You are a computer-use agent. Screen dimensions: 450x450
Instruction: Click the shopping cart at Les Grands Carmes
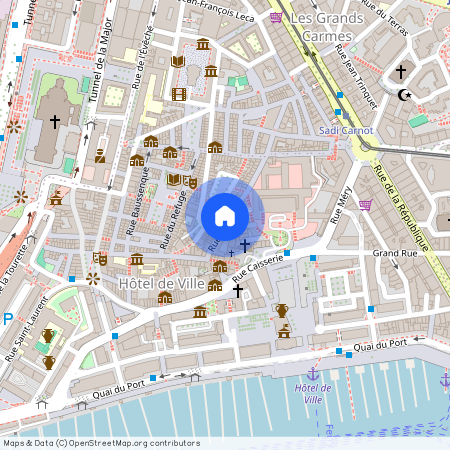coord(276,17)
